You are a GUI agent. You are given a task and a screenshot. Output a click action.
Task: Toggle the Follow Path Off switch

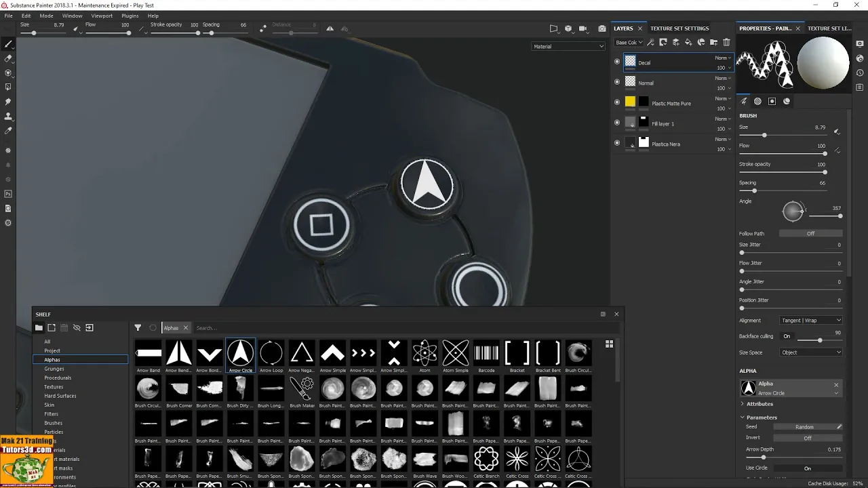click(x=810, y=233)
